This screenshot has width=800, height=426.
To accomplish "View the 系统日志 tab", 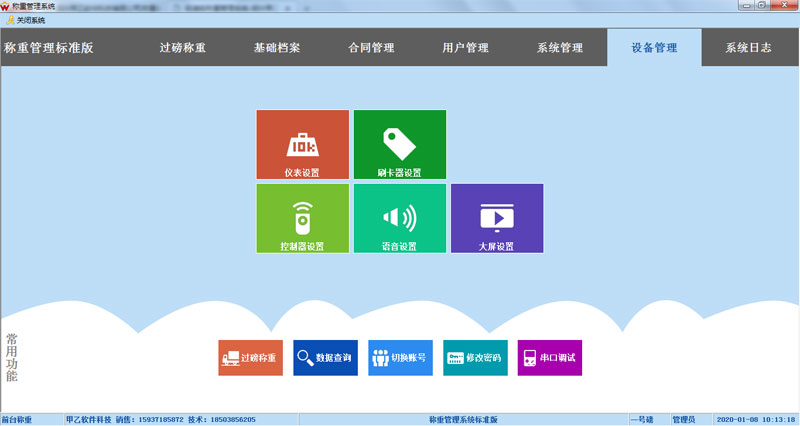I will [x=748, y=48].
